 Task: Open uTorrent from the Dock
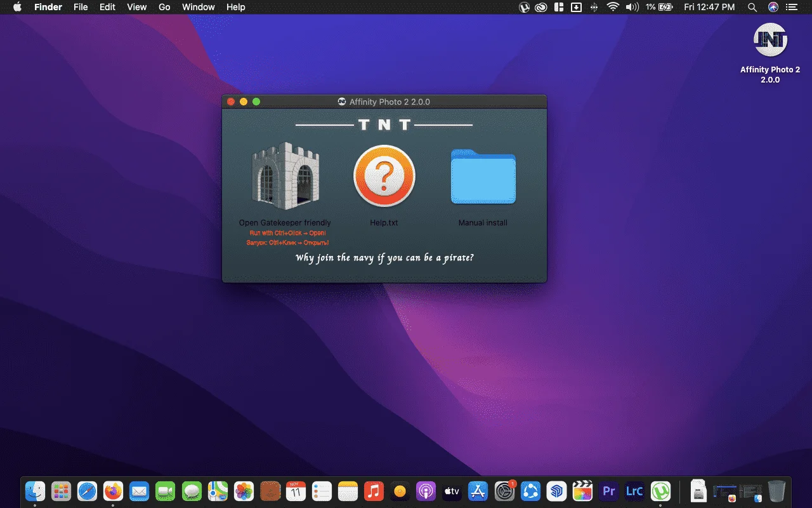click(660, 491)
